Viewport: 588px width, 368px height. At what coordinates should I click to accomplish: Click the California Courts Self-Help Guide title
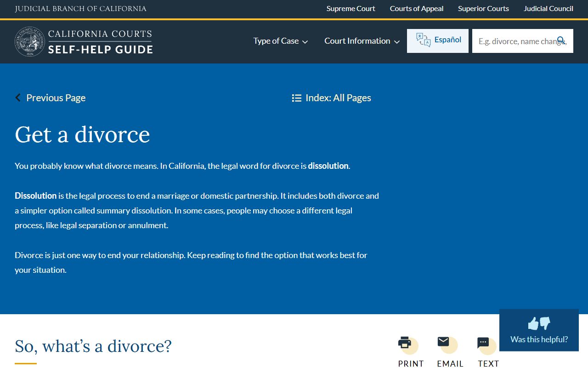pyautogui.click(x=100, y=42)
